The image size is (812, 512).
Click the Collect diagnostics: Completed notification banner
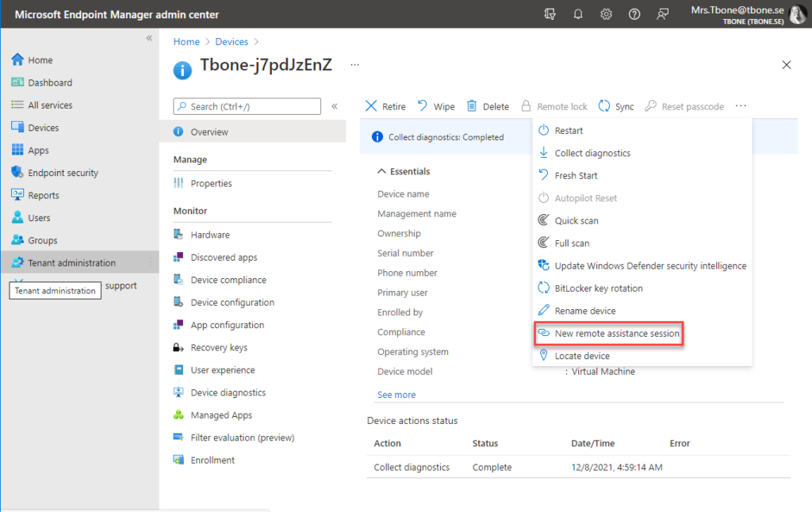[x=446, y=137]
